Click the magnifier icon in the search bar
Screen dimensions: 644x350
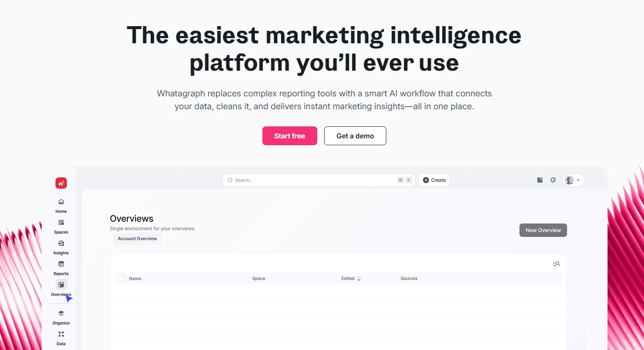230,180
